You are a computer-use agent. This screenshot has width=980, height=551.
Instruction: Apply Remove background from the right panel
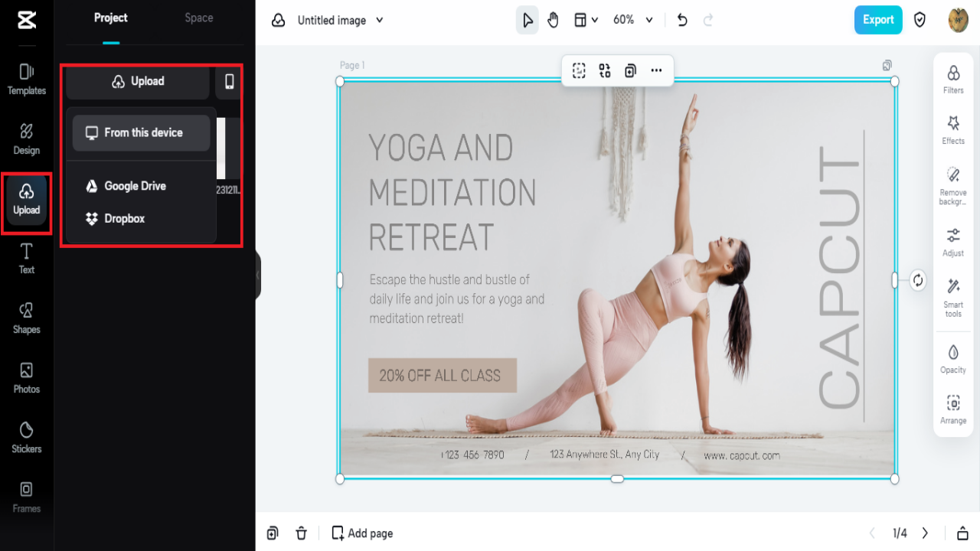click(952, 184)
